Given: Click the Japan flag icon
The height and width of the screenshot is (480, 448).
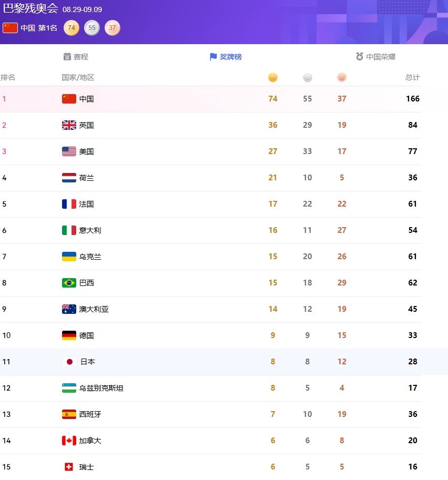Looking at the screenshot, I should pos(69,362).
